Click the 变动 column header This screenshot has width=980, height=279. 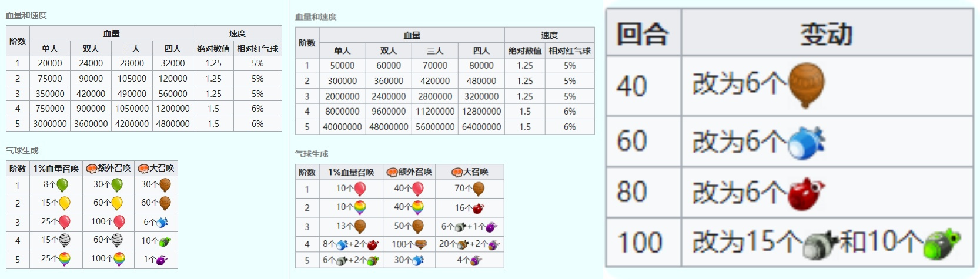pos(827,33)
